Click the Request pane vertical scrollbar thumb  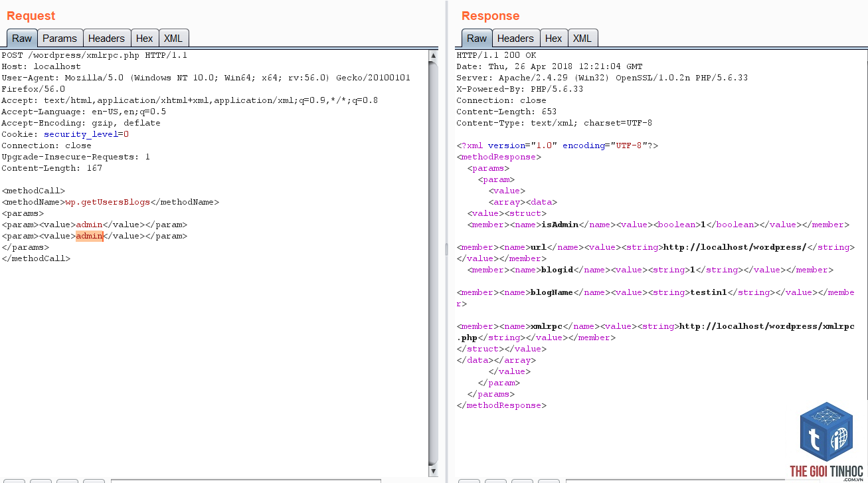tap(434, 262)
